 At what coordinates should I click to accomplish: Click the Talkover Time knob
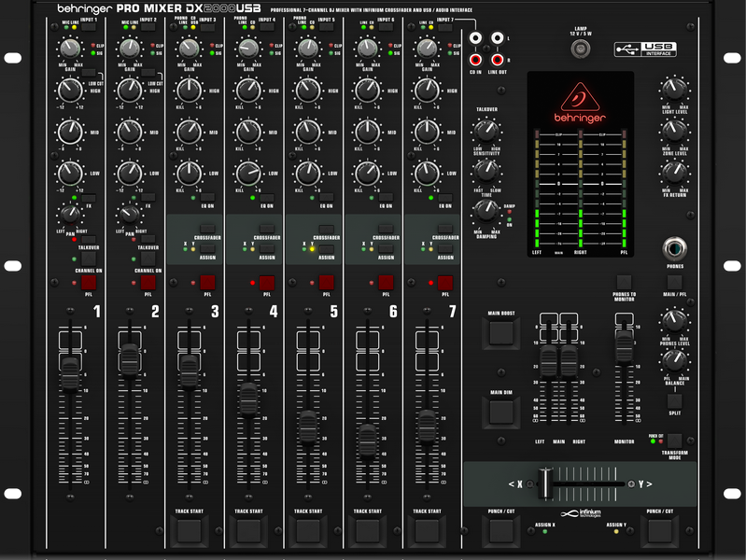pos(486,172)
